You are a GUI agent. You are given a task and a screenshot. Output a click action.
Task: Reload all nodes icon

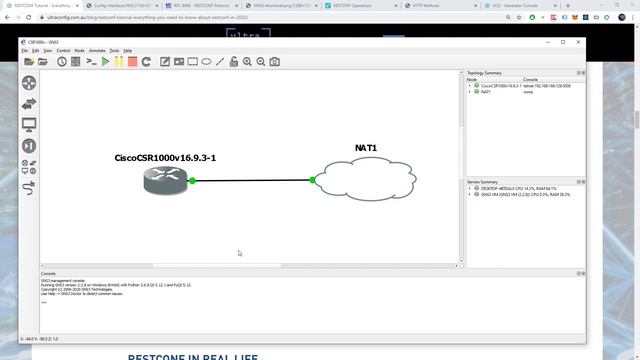pyautogui.click(x=146, y=62)
